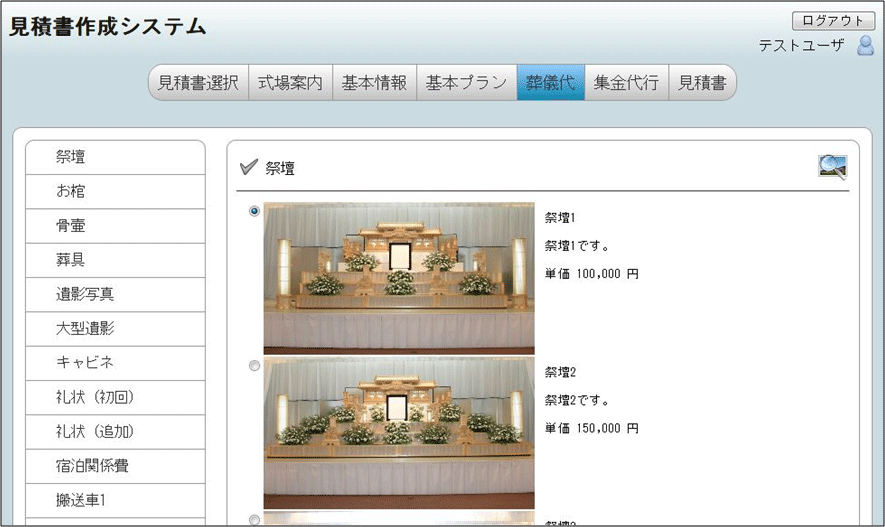Select the 葬儀代 tab

[551, 82]
